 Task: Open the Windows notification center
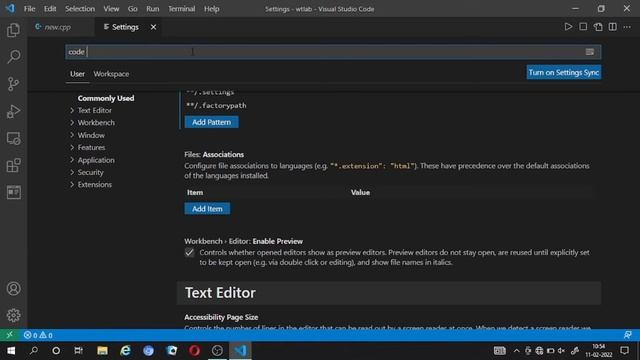pos(624,351)
